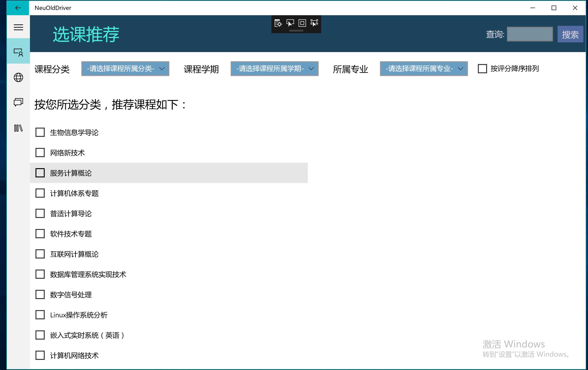Screen dimensions: 588x370
Task: Check the 计算机体系专题 checkbox
Action: 40,193
